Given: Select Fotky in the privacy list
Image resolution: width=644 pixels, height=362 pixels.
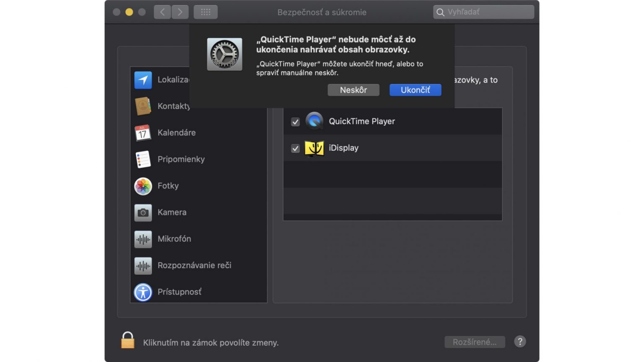Looking at the screenshot, I should click(198, 186).
